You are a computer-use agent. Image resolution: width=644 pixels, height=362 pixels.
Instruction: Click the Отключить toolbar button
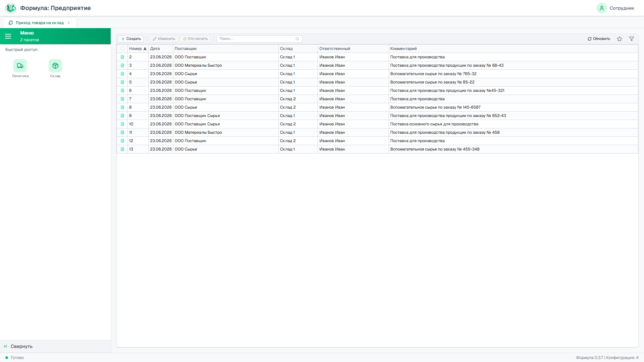click(195, 39)
